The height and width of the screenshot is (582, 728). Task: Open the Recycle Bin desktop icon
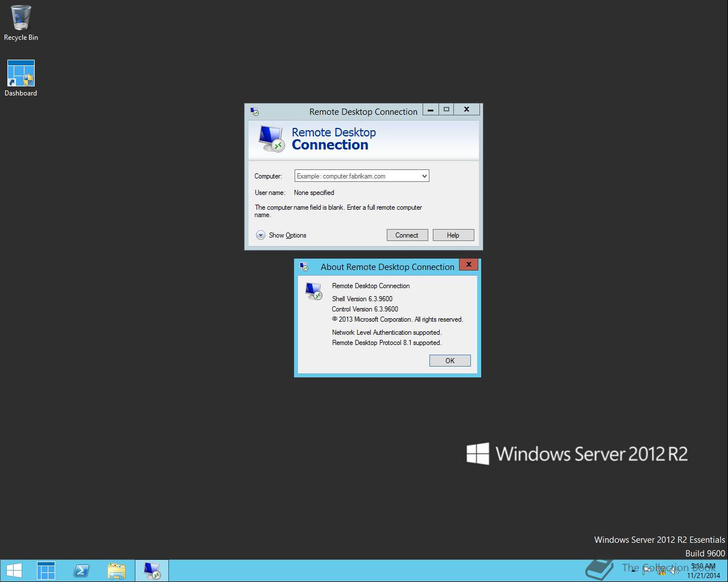pyautogui.click(x=21, y=23)
